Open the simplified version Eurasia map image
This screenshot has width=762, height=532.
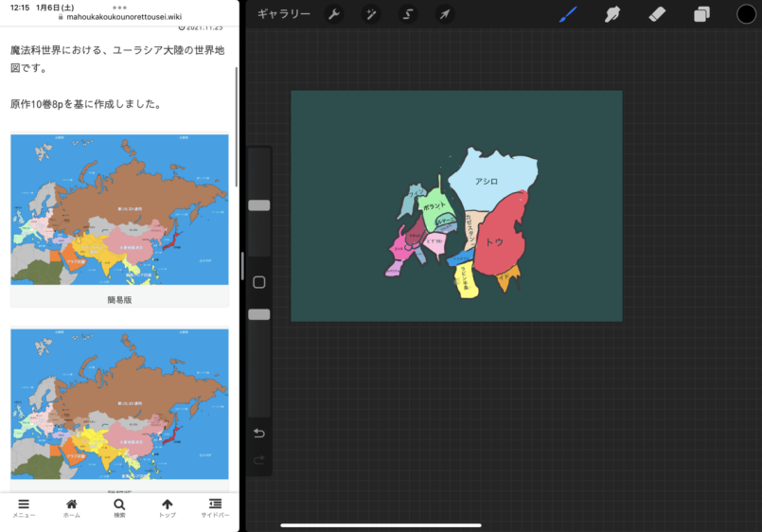click(x=119, y=209)
